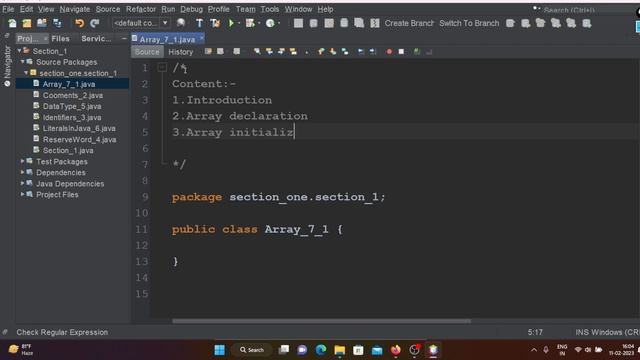The height and width of the screenshot is (360, 640).
Task: Select ReserveWord_4.java file
Action: (79, 139)
